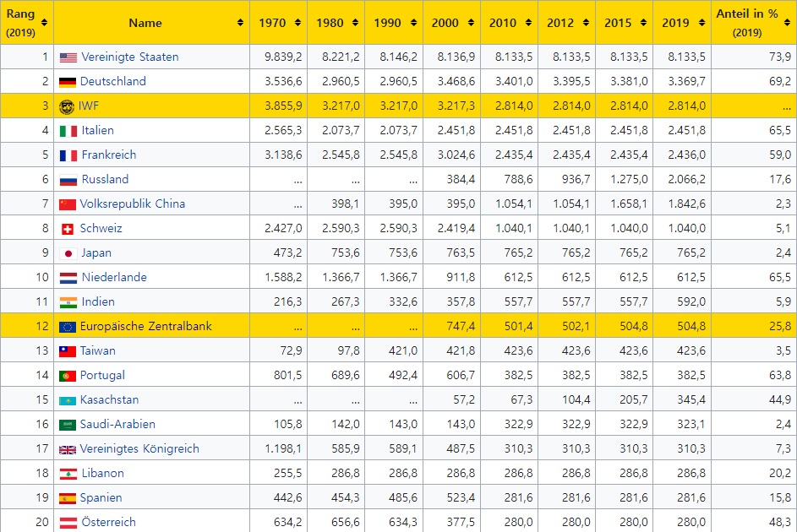Open the Schweiz link

[x=101, y=228]
